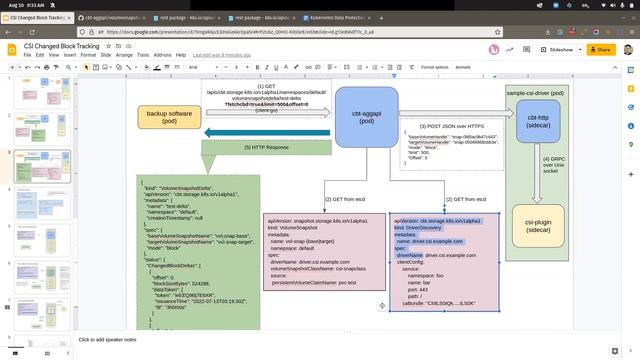Insert a text box
The width and height of the screenshot is (640, 360).
(96, 67)
